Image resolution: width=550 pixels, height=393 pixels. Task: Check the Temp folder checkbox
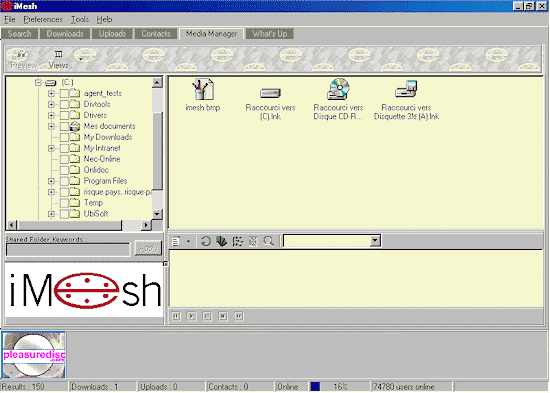64,203
